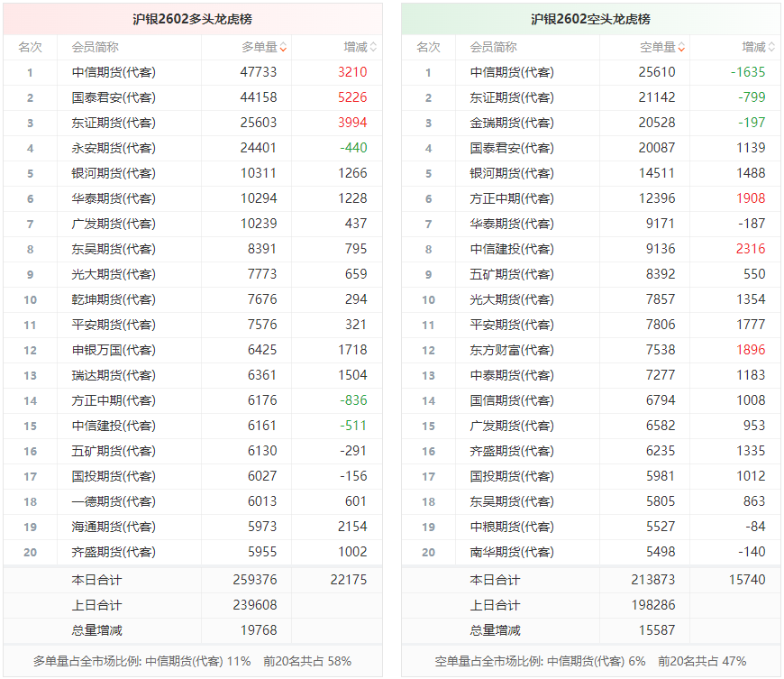Click 会员简称 header in short table
This screenshot has width=784, height=679.
point(494,48)
